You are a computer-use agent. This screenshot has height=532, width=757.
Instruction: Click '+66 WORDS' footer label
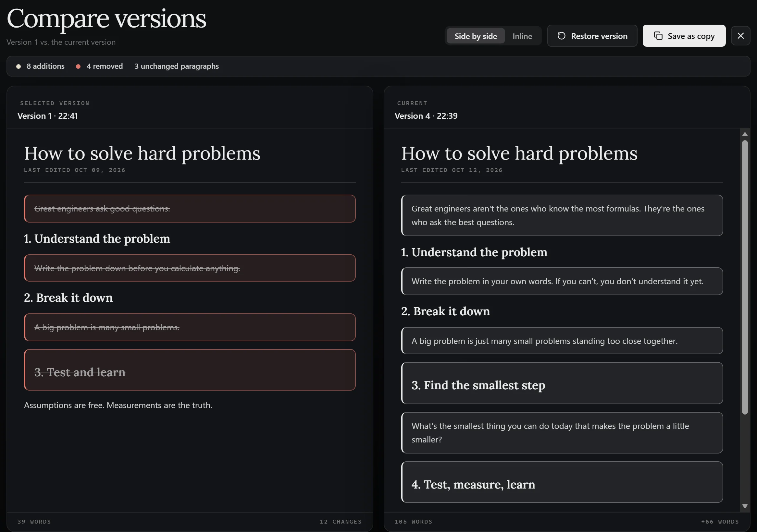click(x=720, y=522)
